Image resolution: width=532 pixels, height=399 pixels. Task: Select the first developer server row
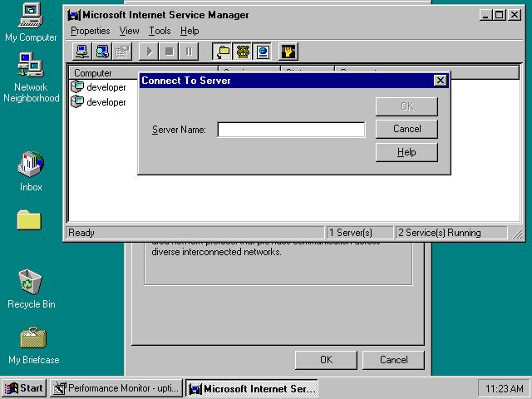(x=98, y=87)
